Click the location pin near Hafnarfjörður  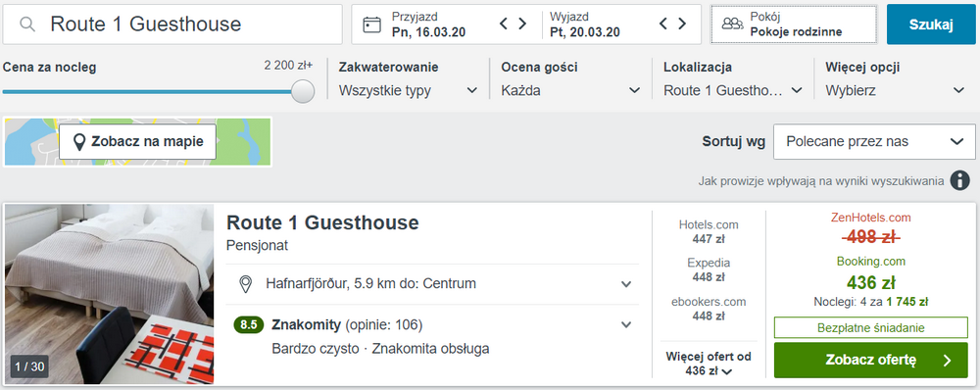pos(246,284)
